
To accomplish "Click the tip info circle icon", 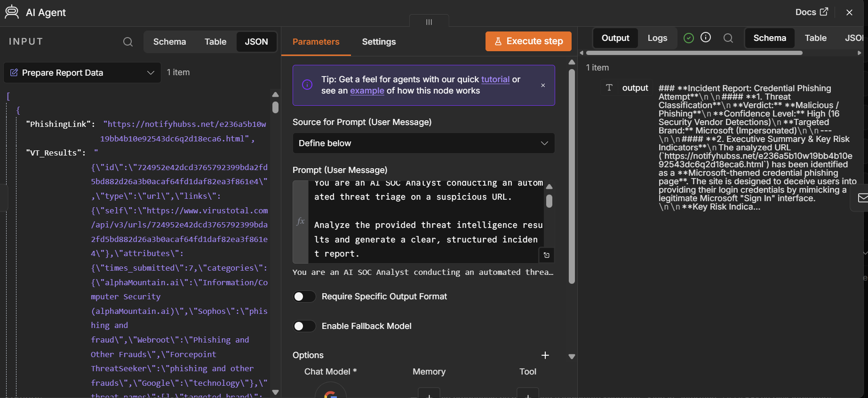I will [x=307, y=85].
